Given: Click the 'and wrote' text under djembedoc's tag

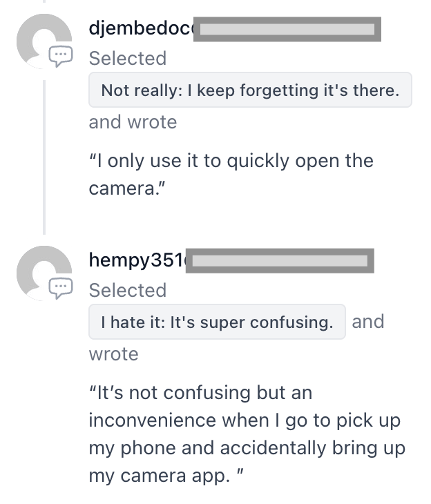Looking at the screenshot, I should (133, 122).
